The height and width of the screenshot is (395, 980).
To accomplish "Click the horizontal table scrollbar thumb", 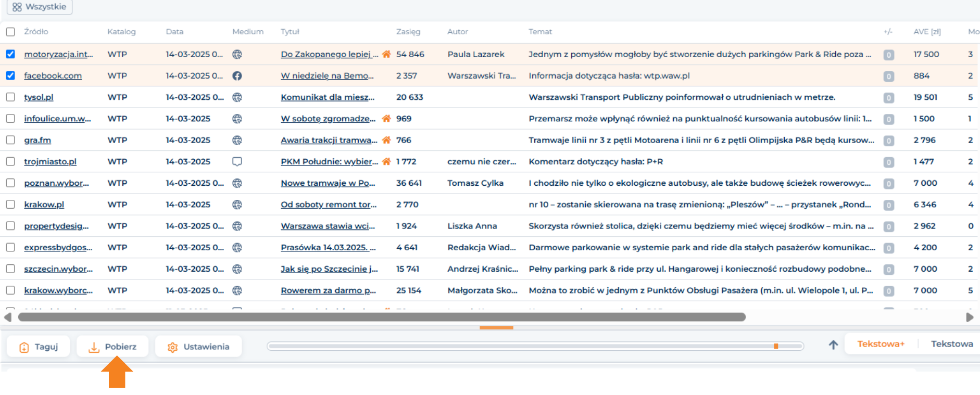I will click(382, 317).
